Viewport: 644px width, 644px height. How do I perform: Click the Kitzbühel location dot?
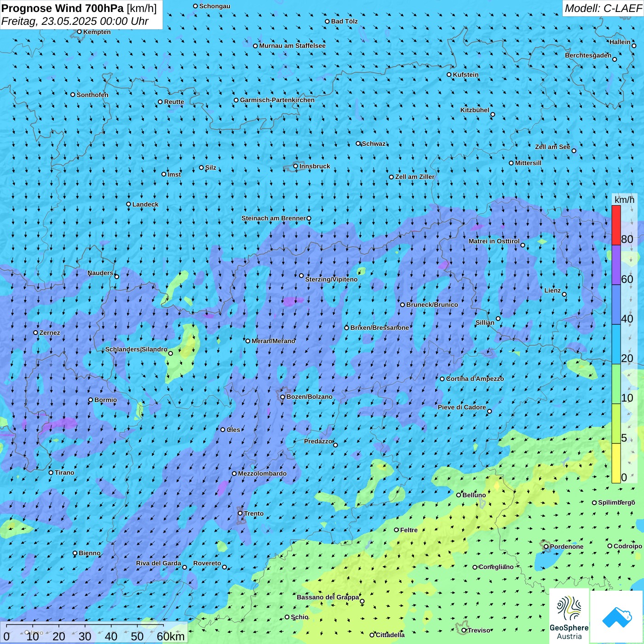coord(493,115)
